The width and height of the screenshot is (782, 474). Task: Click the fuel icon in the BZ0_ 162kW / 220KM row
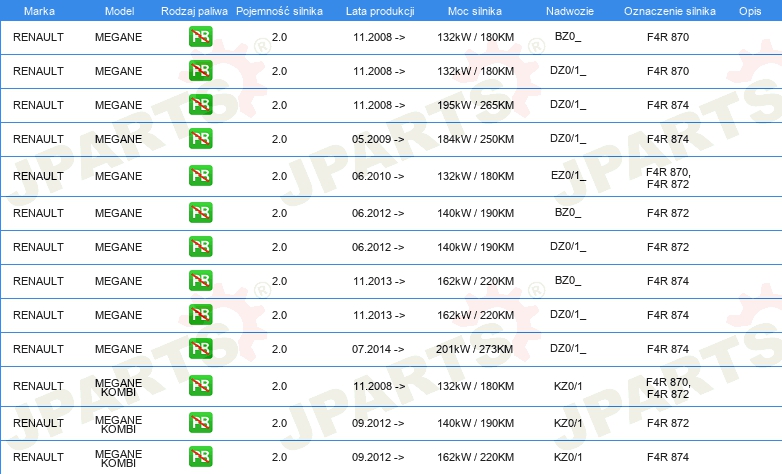(200, 280)
